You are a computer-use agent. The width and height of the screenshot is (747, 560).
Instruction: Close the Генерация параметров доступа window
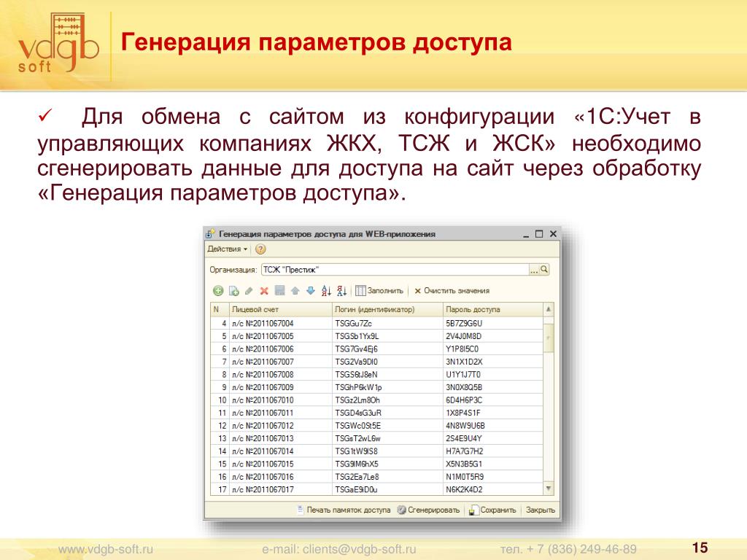tap(553, 234)
